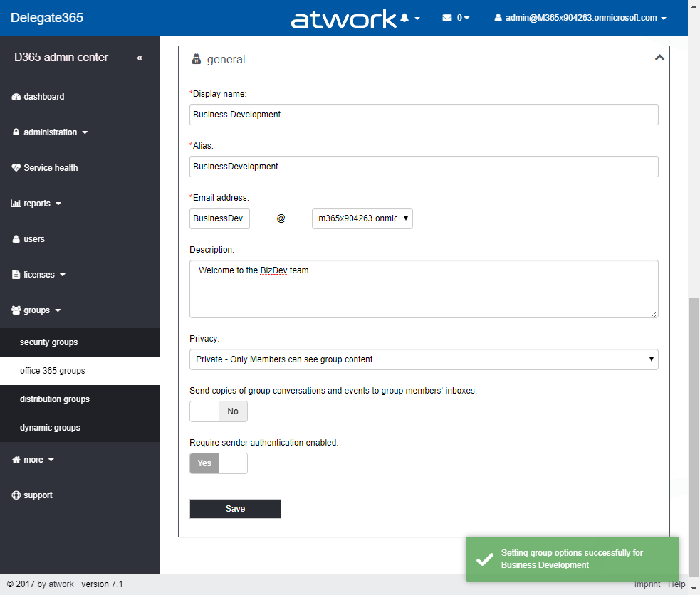Click the groups people icon

tap(16, 310)
